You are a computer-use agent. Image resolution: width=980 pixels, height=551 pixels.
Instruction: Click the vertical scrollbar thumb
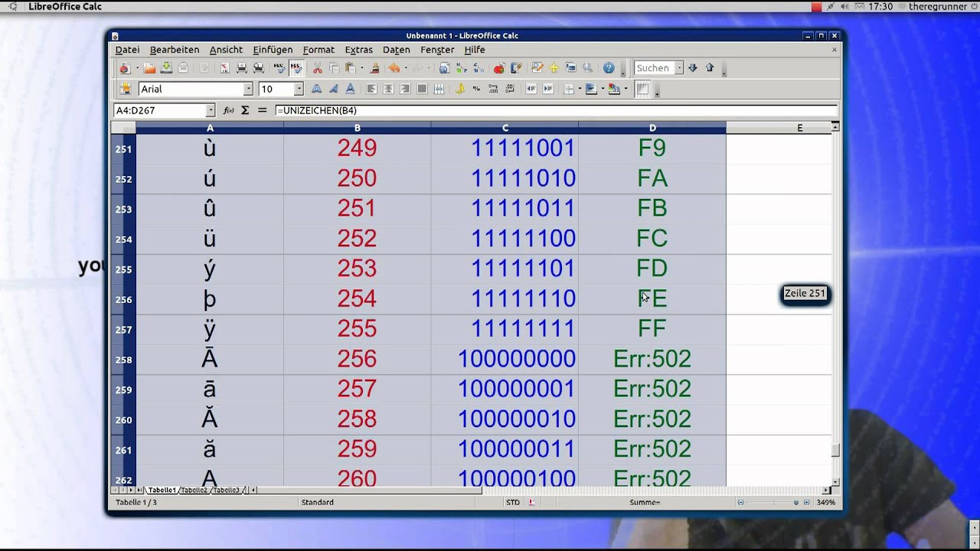(x=835, y=450)
